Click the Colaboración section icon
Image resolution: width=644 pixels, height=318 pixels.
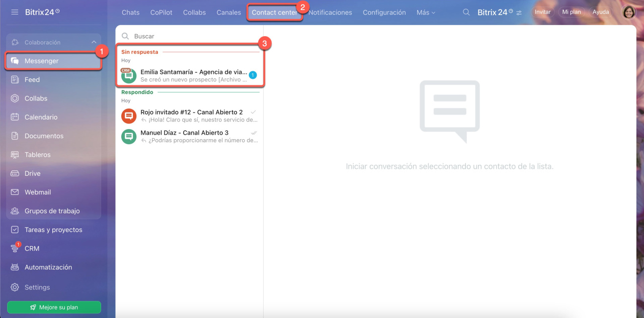15,43
